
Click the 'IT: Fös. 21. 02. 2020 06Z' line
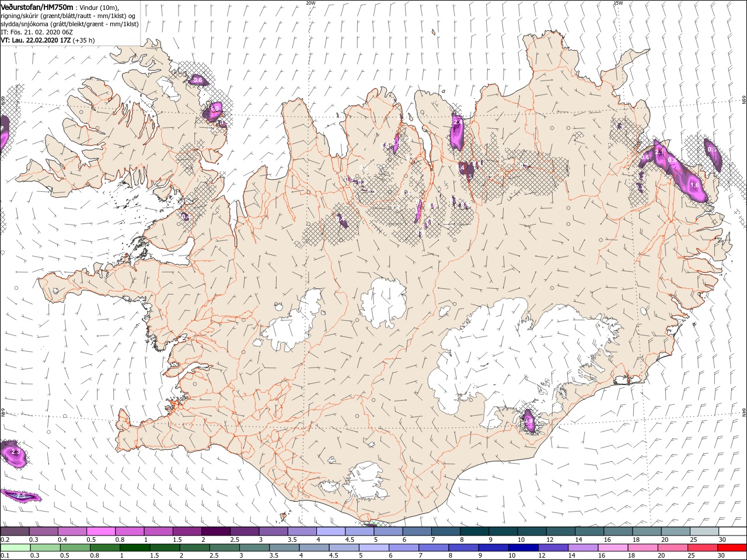38,32
